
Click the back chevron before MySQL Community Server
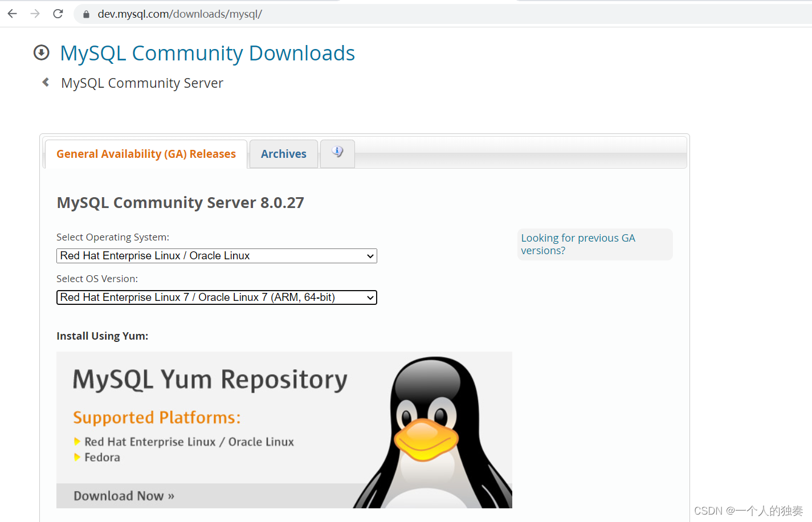click(x=46, y=82)
